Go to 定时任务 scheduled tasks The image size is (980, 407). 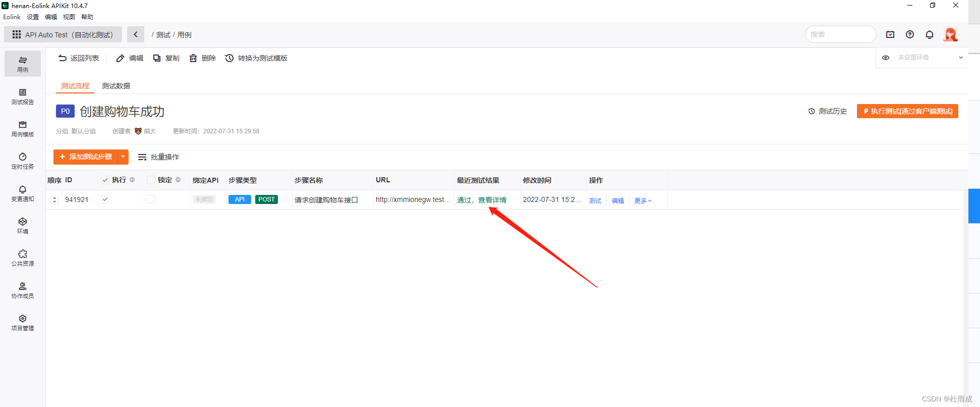(23, 161)
